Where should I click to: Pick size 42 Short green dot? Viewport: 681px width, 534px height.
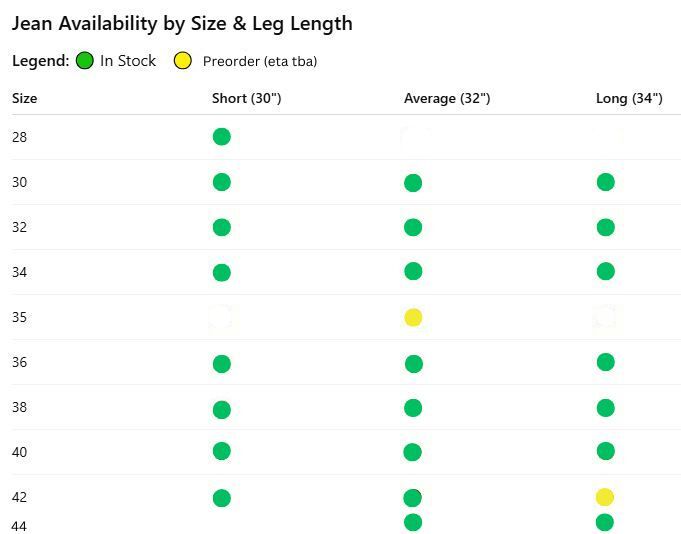point(222,498)
